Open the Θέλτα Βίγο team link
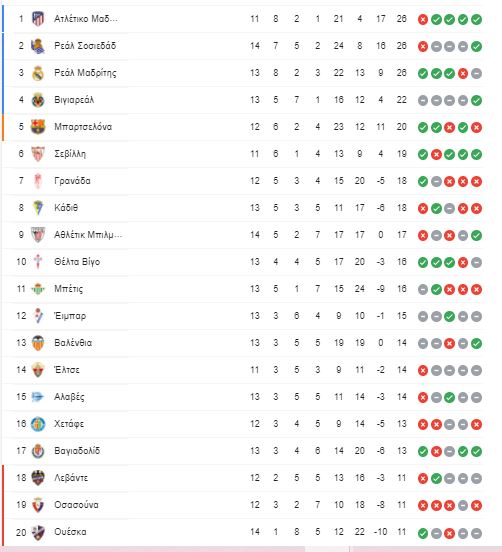The width and height of the screenshot is (502, 552). [x=77, y=262]
